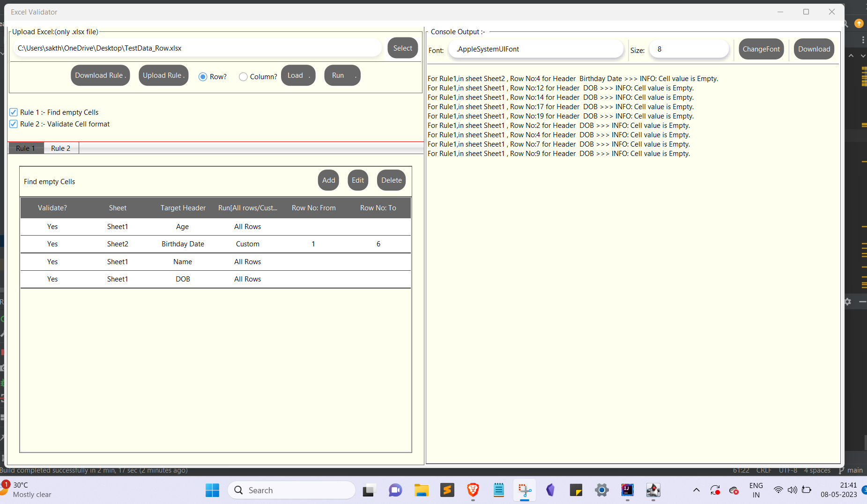Open ENG IN language switcher
867x504 pixels.
(756, 490)
